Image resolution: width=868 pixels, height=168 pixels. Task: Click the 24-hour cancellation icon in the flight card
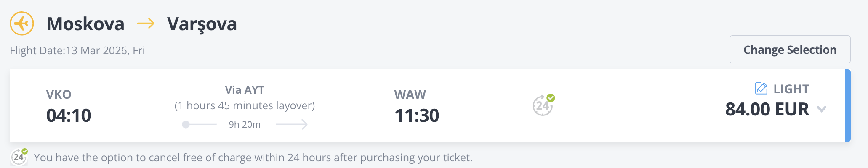(x=543, y=105)
